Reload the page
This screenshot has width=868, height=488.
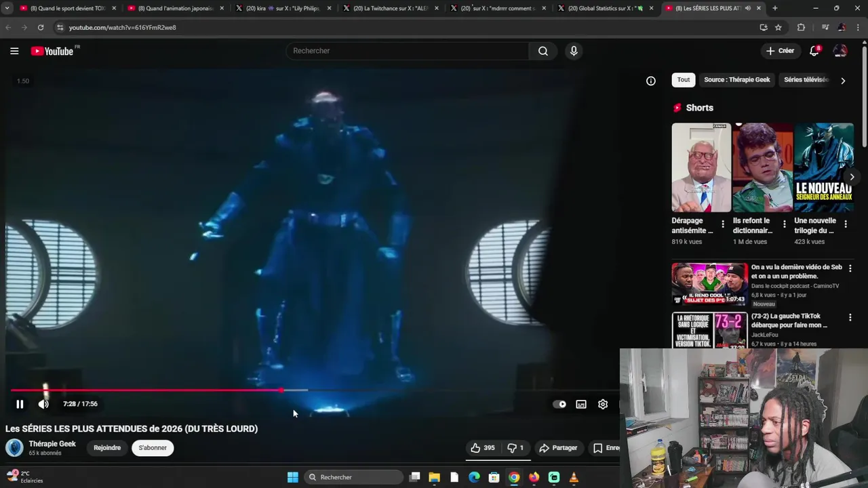pyautogui.click(x=41, y=27)
